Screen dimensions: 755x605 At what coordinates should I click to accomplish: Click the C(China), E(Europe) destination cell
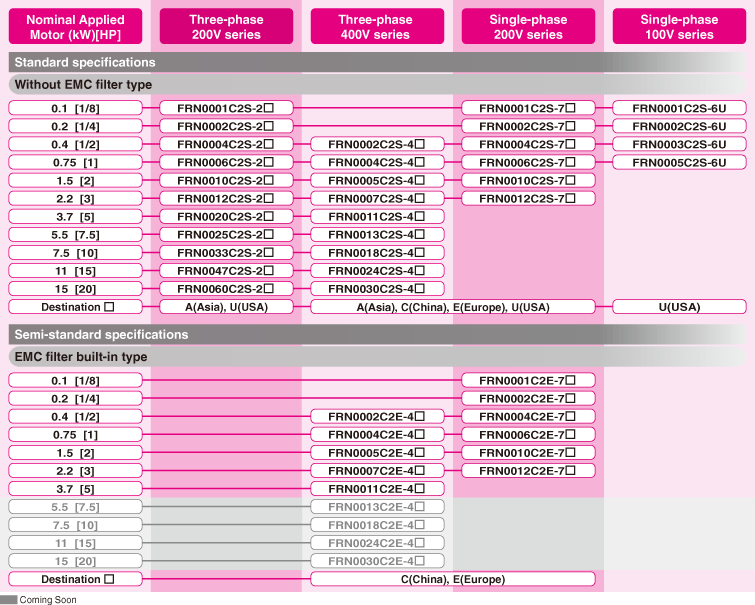[x=453, y=579]
